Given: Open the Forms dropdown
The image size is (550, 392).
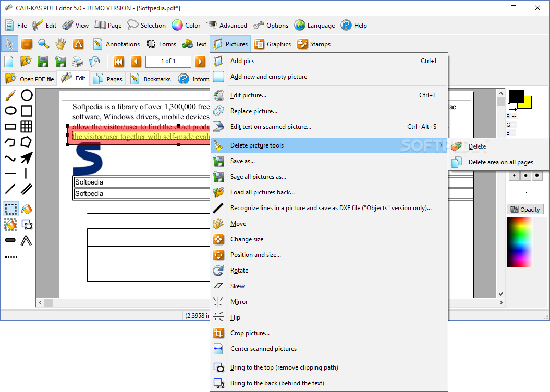Looking at the screenshot, I should click(x=162, y=44).
